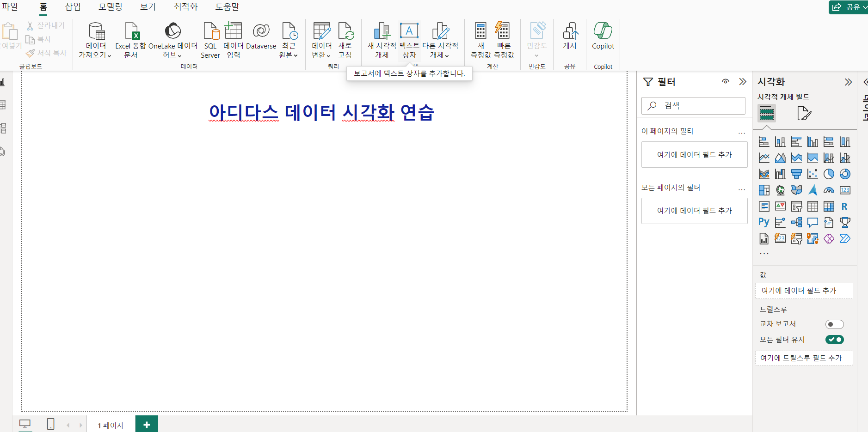Toggle filter pane visibility eye icon
The image size is (868, 432).
(726, 81)
